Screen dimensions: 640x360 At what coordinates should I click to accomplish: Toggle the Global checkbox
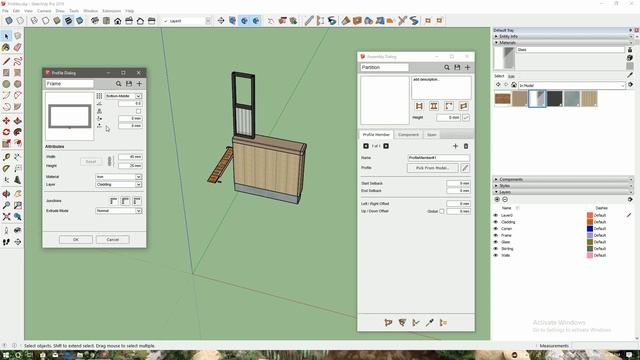(x=442, y=211)
